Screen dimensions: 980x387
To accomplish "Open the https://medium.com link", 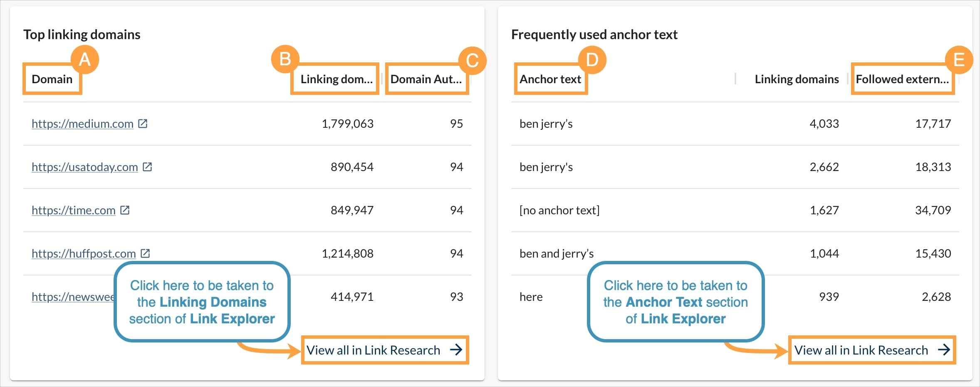I will click(82, 123).
